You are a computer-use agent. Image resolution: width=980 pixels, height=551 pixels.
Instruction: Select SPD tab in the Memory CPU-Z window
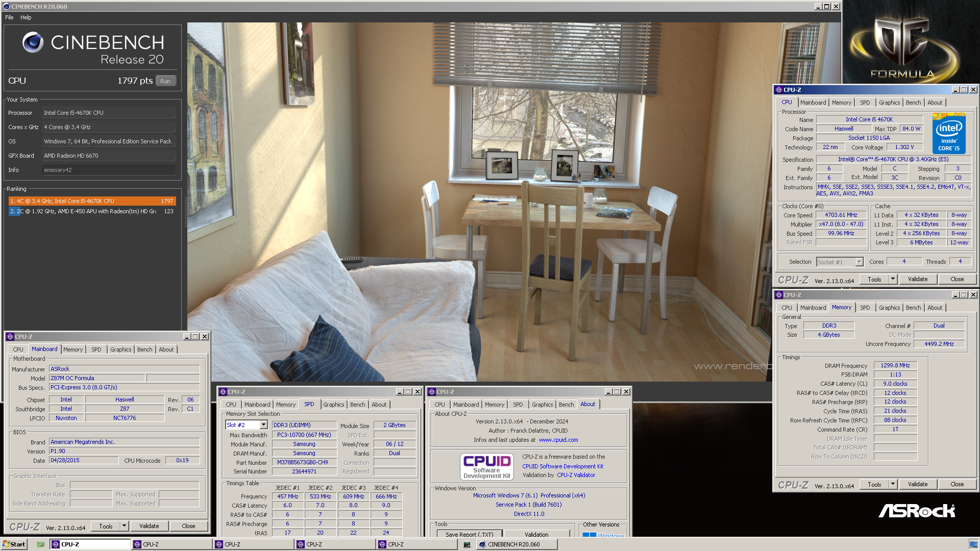[x=865, y=308]
